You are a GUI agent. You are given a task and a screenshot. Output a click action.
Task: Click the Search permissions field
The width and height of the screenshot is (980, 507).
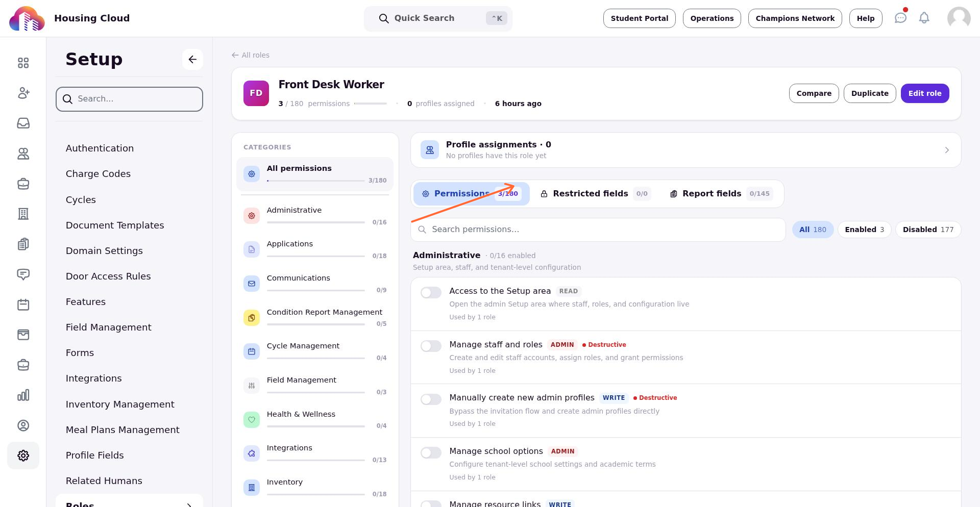[598, 230]
